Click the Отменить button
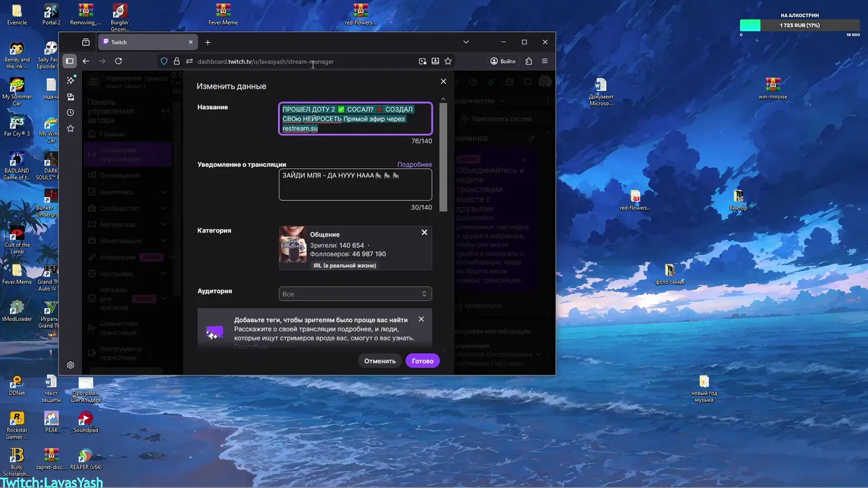 pyautogui.click(x=380, y=361)
